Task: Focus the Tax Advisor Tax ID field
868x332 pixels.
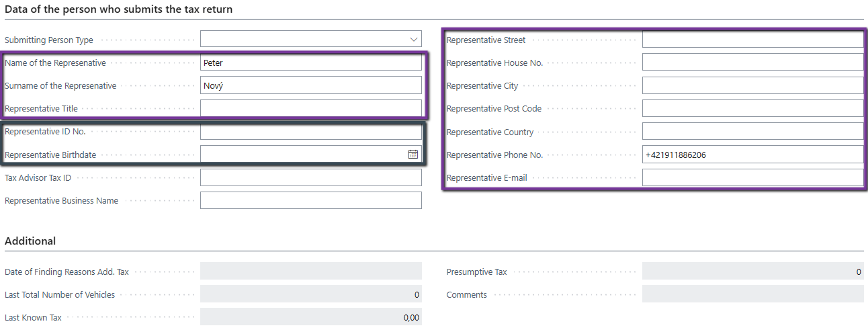Action: tap(310, 177)
